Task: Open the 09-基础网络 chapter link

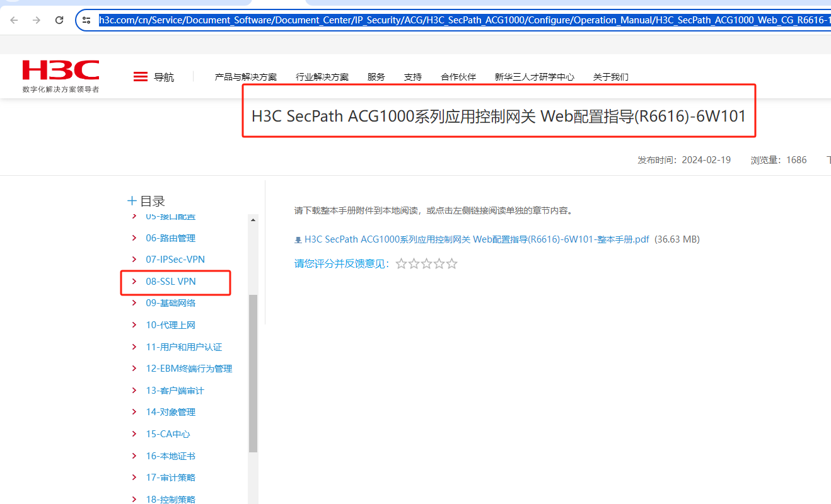Action: pos(171,303)
